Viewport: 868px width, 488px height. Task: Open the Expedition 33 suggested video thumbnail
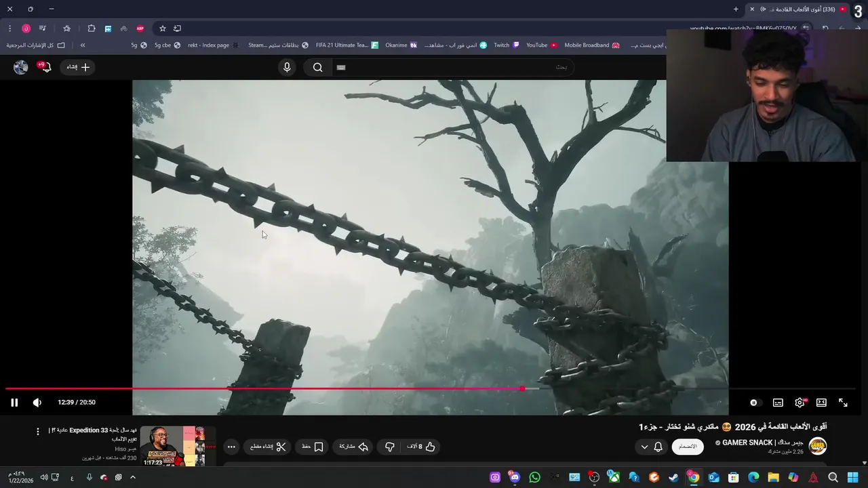point(178,446)
